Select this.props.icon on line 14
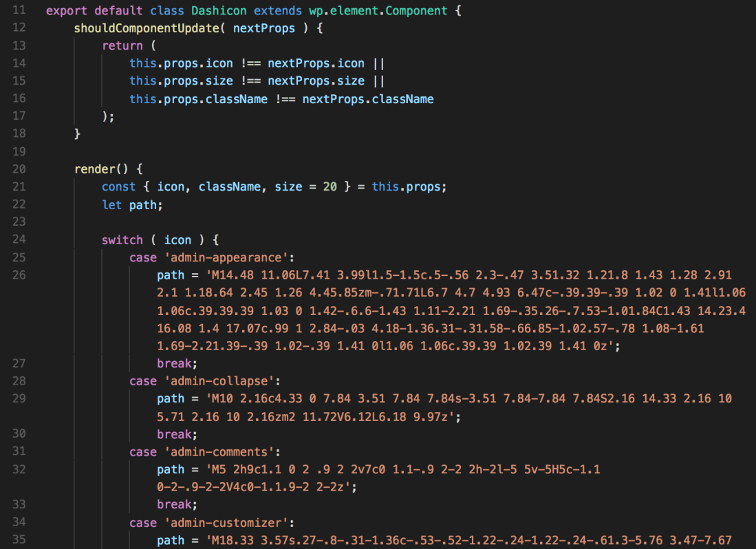Viewport: 756px width, 549px height. tap(180, 63)
